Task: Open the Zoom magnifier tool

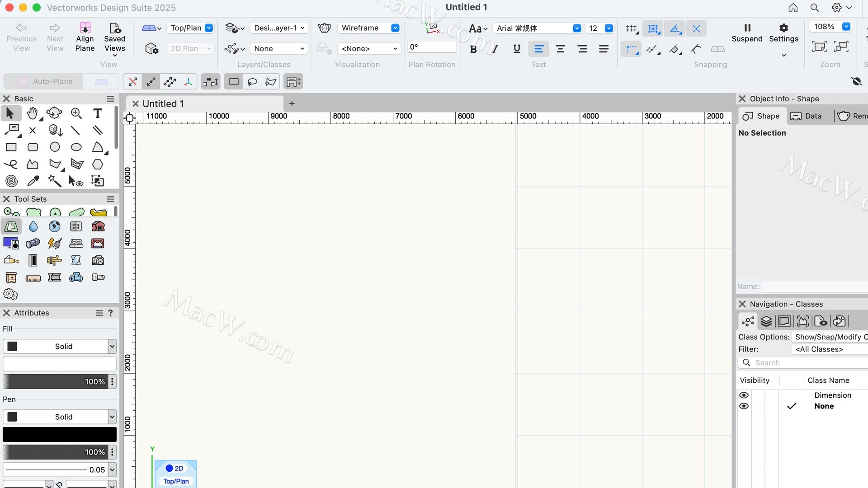Action: [x=76, y=113]
